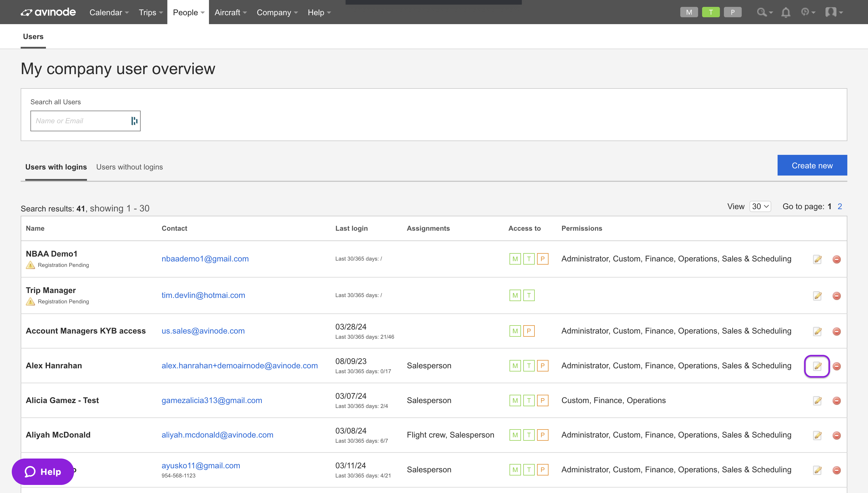
Task: Click the Avinode logo
Action: pyautogui.click(x=48, y=13)
